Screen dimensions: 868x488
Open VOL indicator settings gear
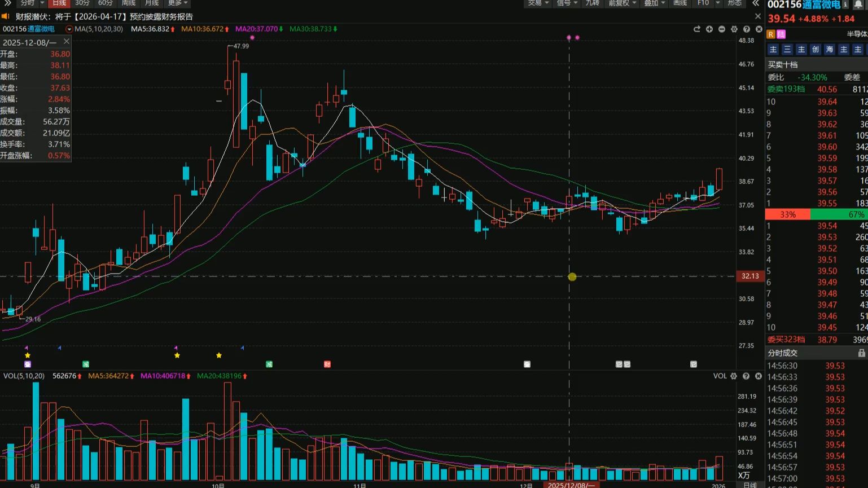point(734,376)
